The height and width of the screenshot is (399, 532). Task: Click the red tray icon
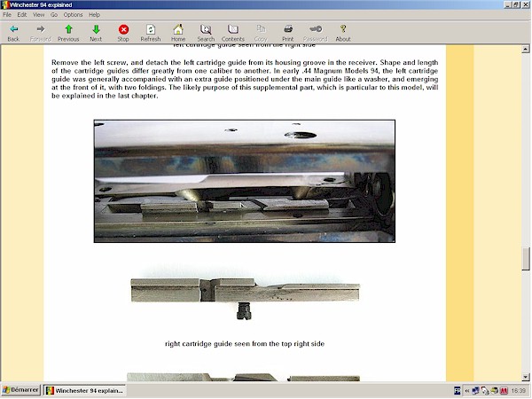click(504, 391)
